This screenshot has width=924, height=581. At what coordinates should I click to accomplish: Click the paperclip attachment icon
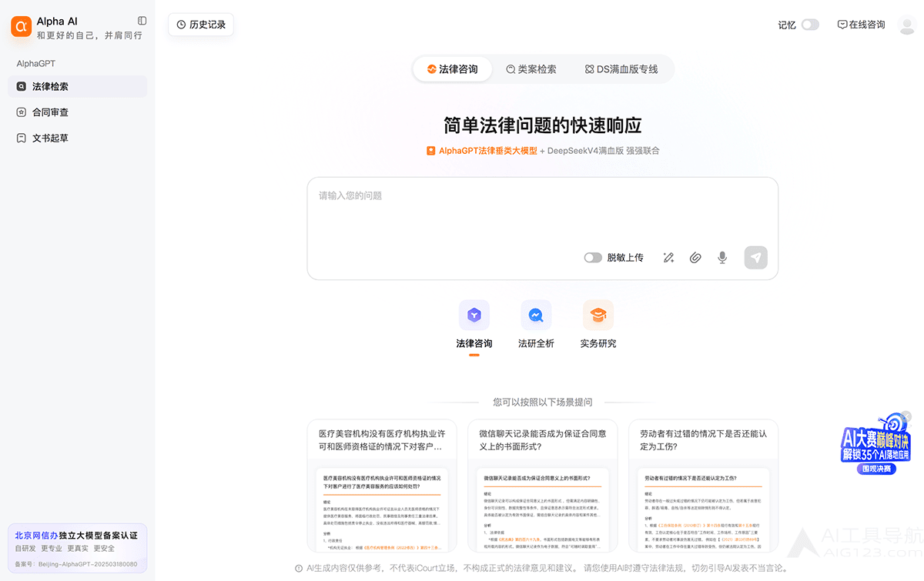[x=695, y=258]
